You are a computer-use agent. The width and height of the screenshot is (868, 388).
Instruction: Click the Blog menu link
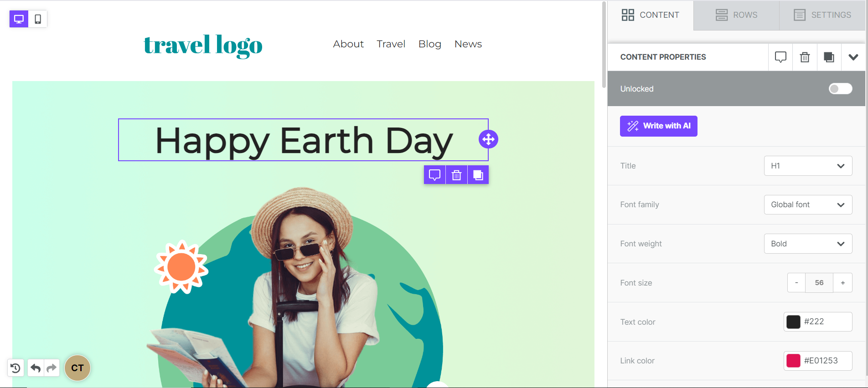(x=430, y=44)
